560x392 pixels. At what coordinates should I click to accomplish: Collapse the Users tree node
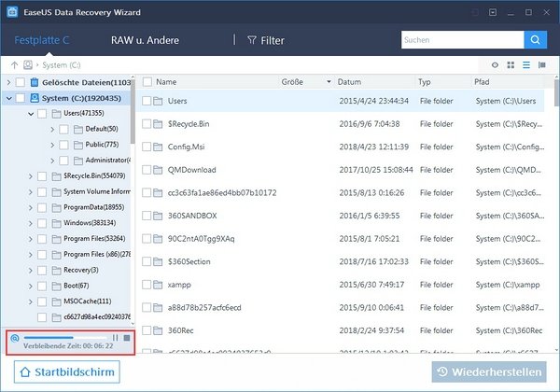(31, 114)
